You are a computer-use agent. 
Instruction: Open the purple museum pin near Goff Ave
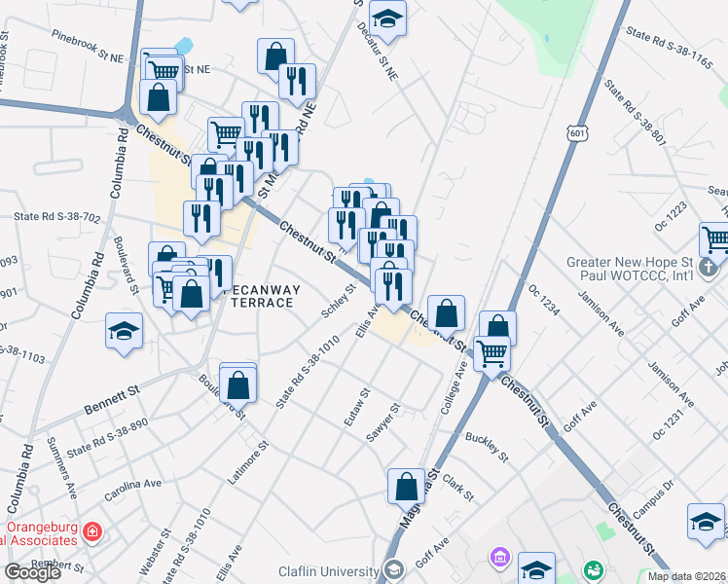click(500, 557)
